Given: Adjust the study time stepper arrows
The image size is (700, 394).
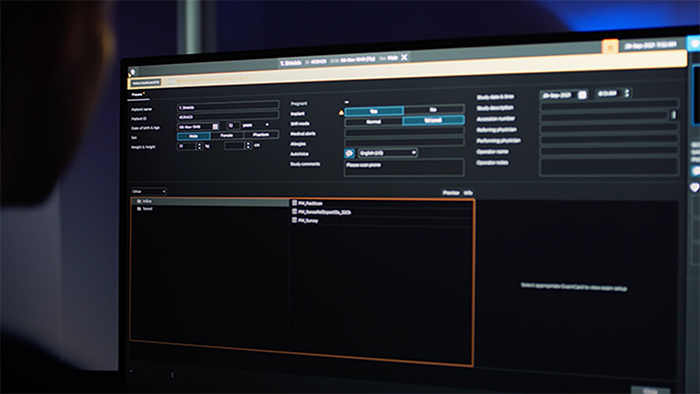Looking at the screenshot, I should tap(627, 93).
